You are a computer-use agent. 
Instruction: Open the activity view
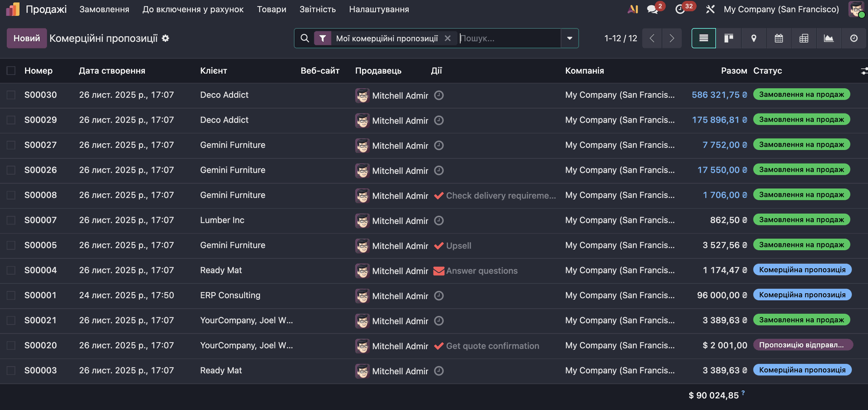point(854,38)
